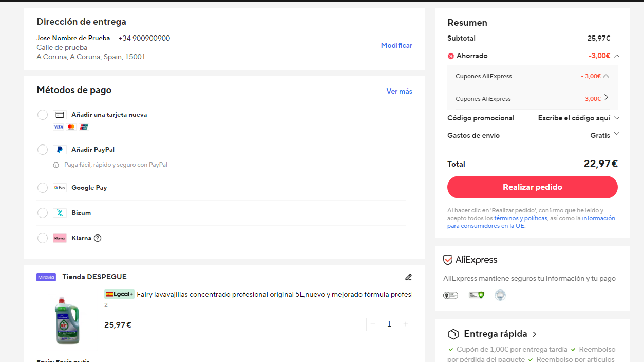This screenshot has width=644, height=362.
Task: Click the Fairy lavavajillas product thumbnail
Action: (67, 321)
